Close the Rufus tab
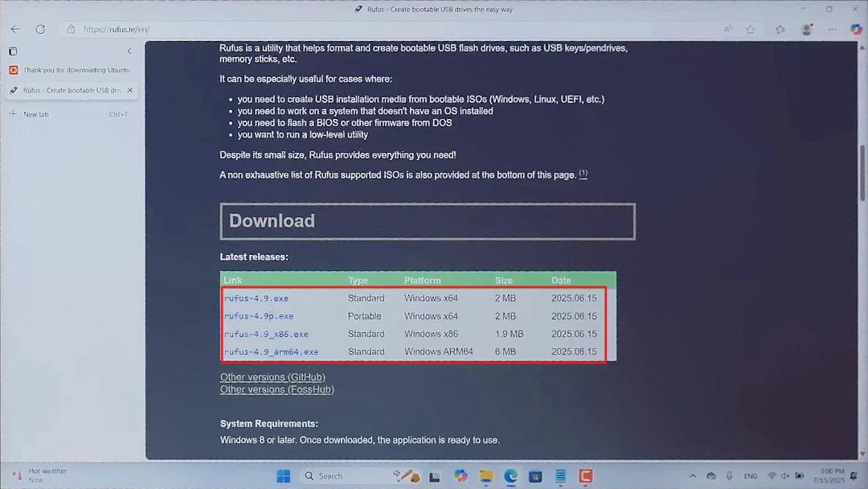This screenshot has height=489, width=868. (x=130, y=90)
